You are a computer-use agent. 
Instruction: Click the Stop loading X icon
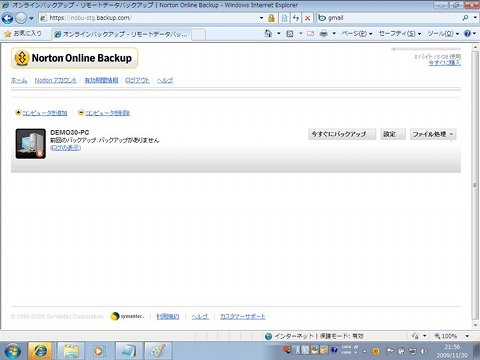(x=308, y=18)
